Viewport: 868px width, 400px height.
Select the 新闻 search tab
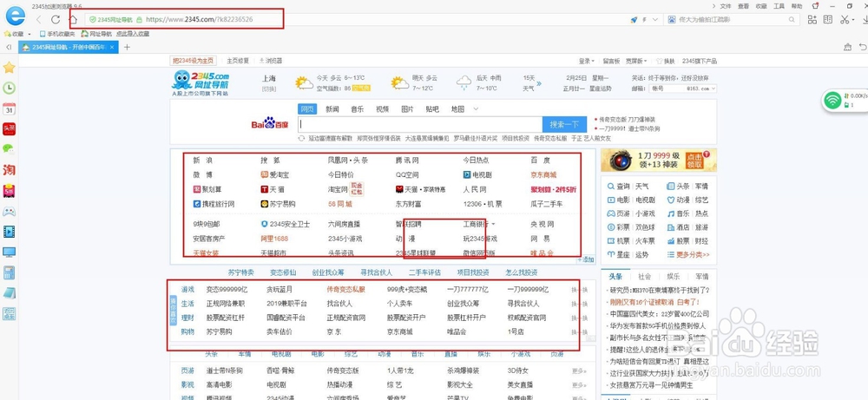[x=332, y=109]
